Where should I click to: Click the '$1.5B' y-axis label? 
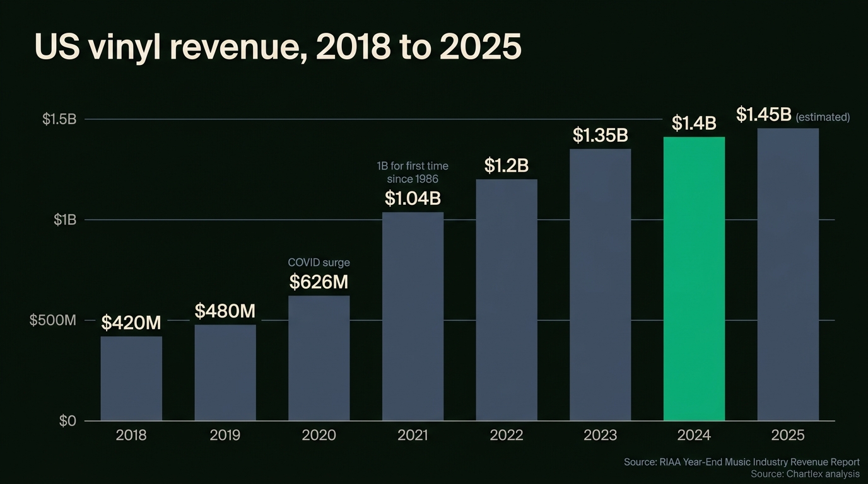coord(59,119)
